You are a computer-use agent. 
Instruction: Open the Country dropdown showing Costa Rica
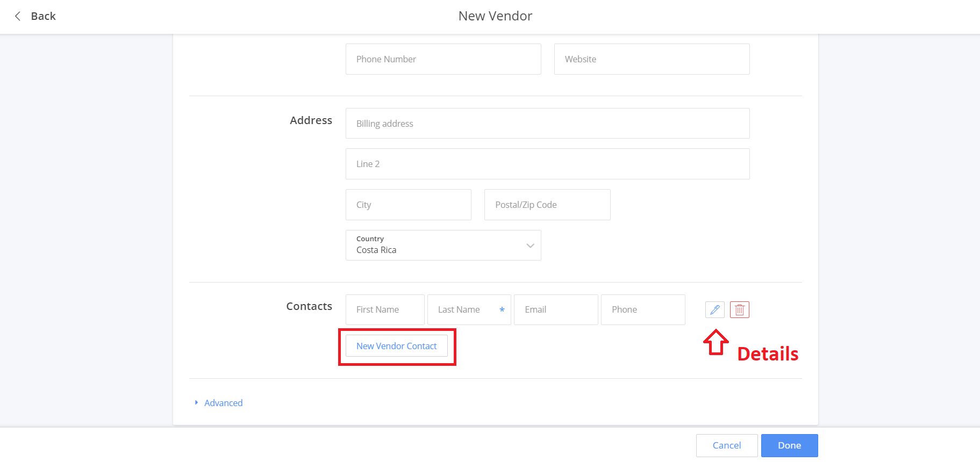pyautogui.click(x=443, y=245)
